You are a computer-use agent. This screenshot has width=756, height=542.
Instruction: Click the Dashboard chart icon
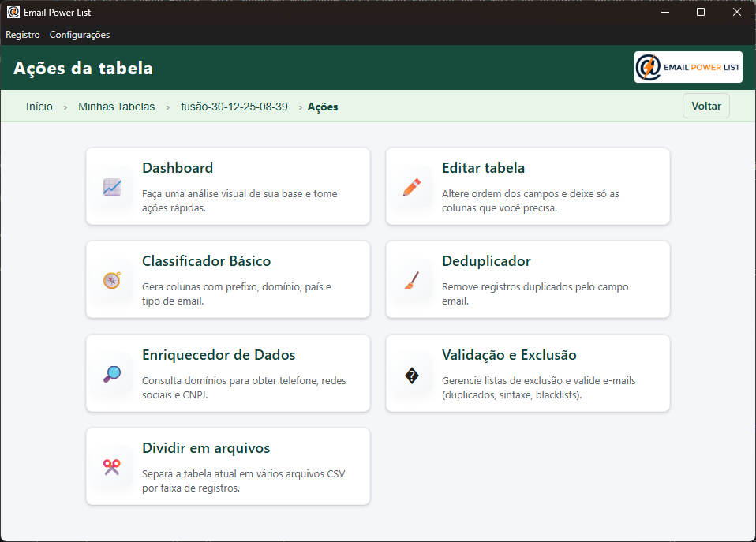pos(112,187)
